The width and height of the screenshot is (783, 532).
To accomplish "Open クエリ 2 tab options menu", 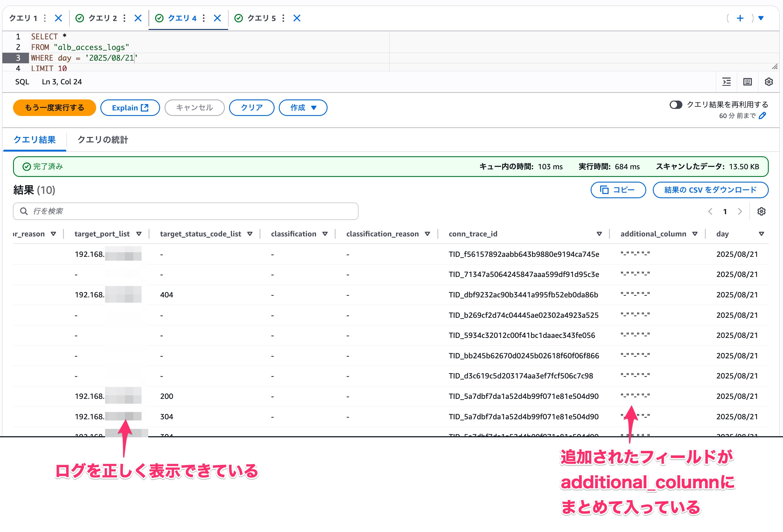I will (x=124, y=18).
